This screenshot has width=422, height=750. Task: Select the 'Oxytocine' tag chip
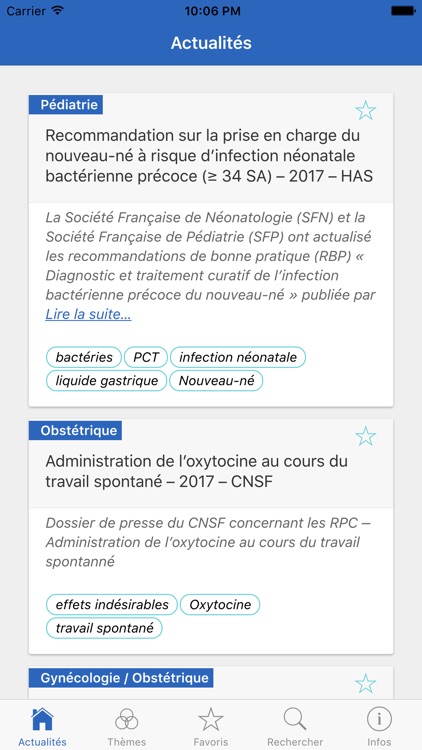click(x=220, y=605)
